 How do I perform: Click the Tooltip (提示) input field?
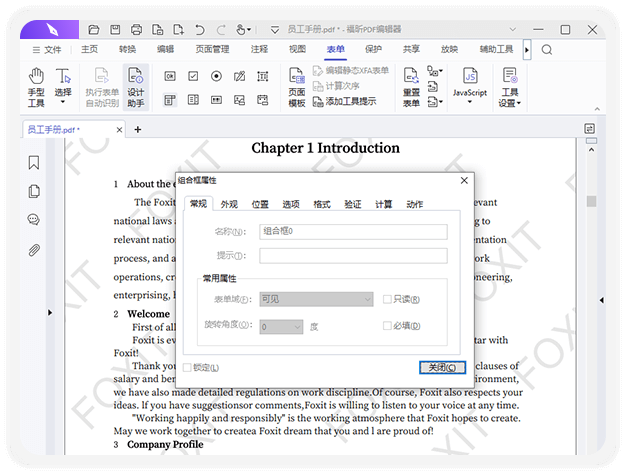point(353,256)
